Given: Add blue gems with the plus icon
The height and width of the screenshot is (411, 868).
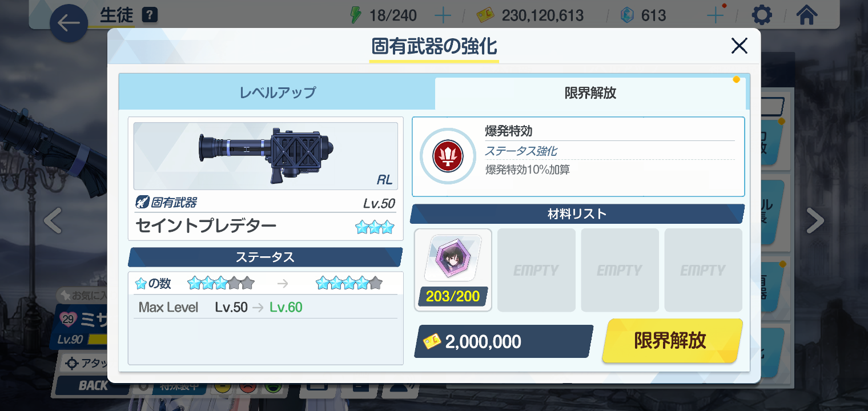Looking at the screenshot, I should [x=715, y=15].
